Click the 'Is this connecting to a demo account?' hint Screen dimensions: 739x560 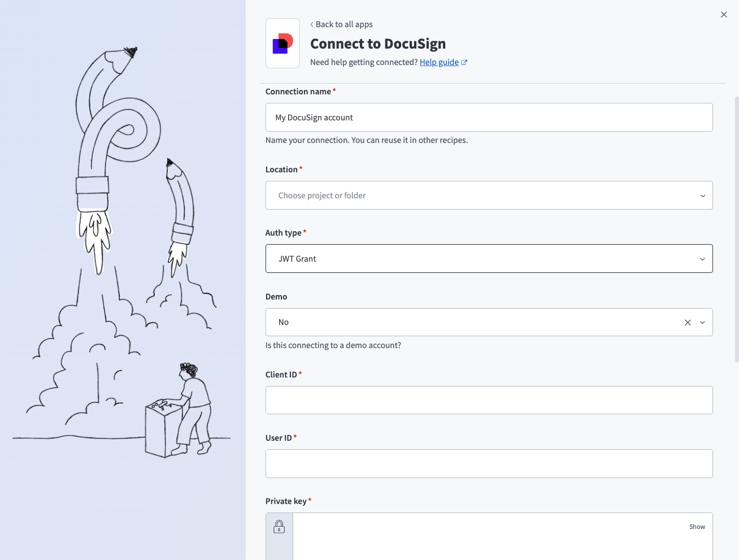pyautogui.click(x=333, y=345)
